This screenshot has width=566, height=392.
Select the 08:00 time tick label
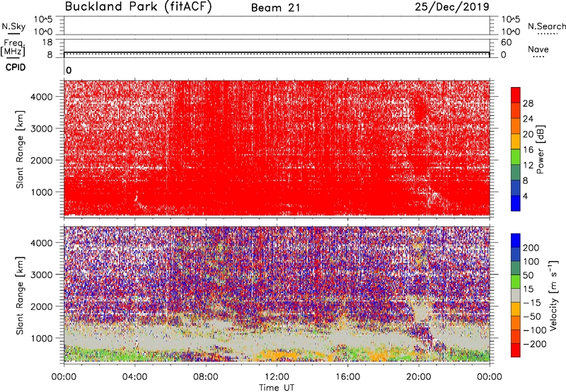click(x=206, y=377)
